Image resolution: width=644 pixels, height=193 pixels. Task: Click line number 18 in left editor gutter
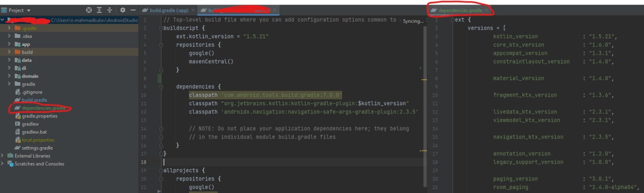[x=143, y=162]
